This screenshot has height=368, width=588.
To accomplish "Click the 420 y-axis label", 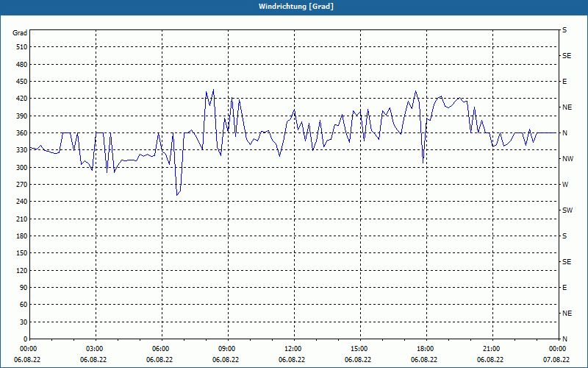I will (22, 99).
